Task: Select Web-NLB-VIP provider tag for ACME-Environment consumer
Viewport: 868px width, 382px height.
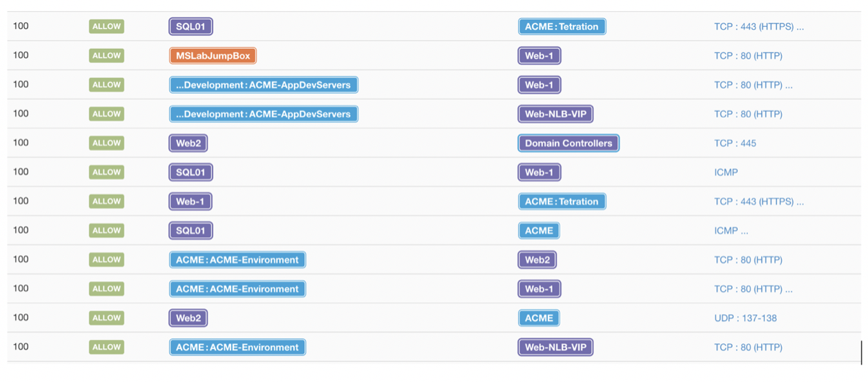Action: click(555, 348)
